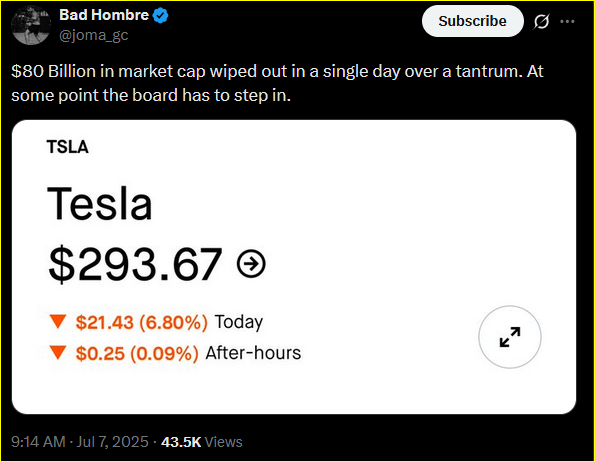Open the three-dot more options menu

[x=567, y=21]
